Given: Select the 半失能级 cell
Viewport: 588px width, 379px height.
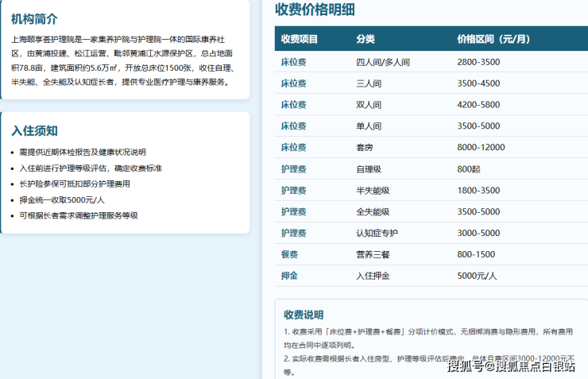Looking at the screenshot, I should click(373, 191).
